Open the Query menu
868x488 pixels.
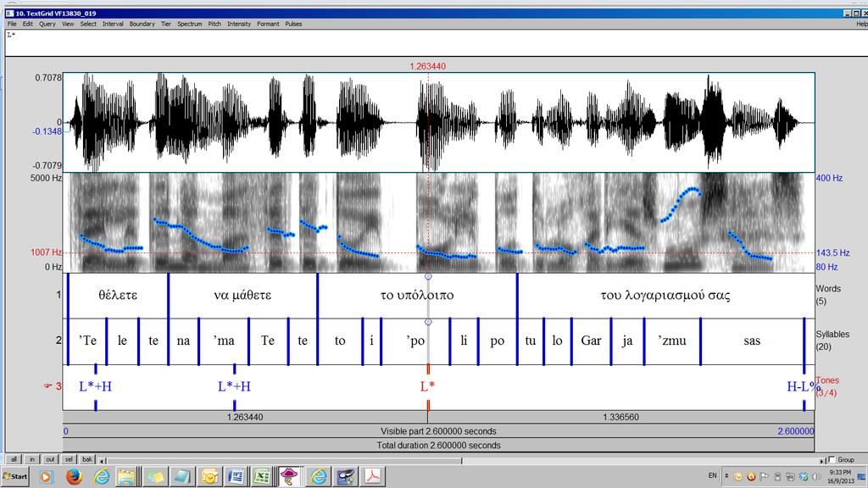[x=47, y=24]
